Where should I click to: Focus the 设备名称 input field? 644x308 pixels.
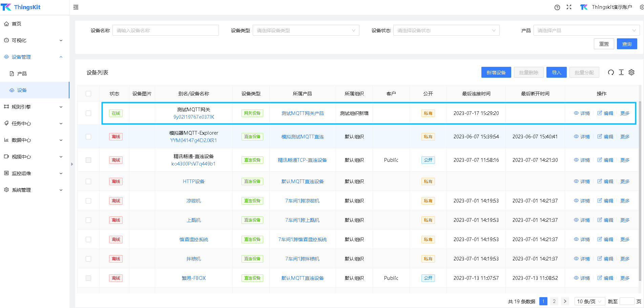coord(165,31)
